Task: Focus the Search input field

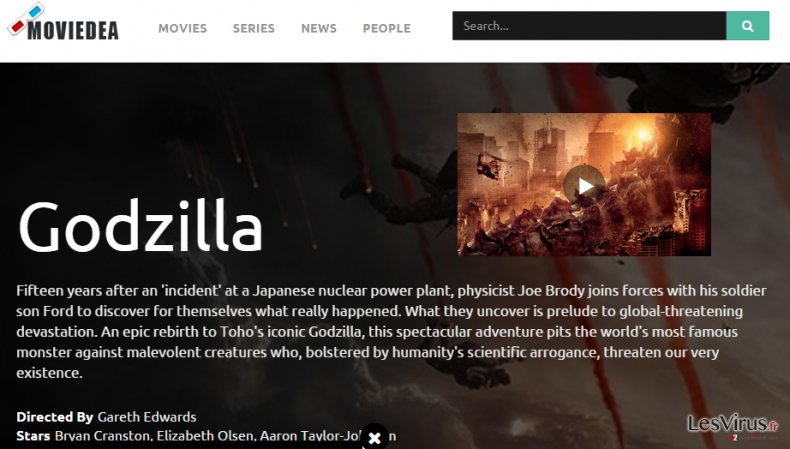Action: [x=589, y=26]
